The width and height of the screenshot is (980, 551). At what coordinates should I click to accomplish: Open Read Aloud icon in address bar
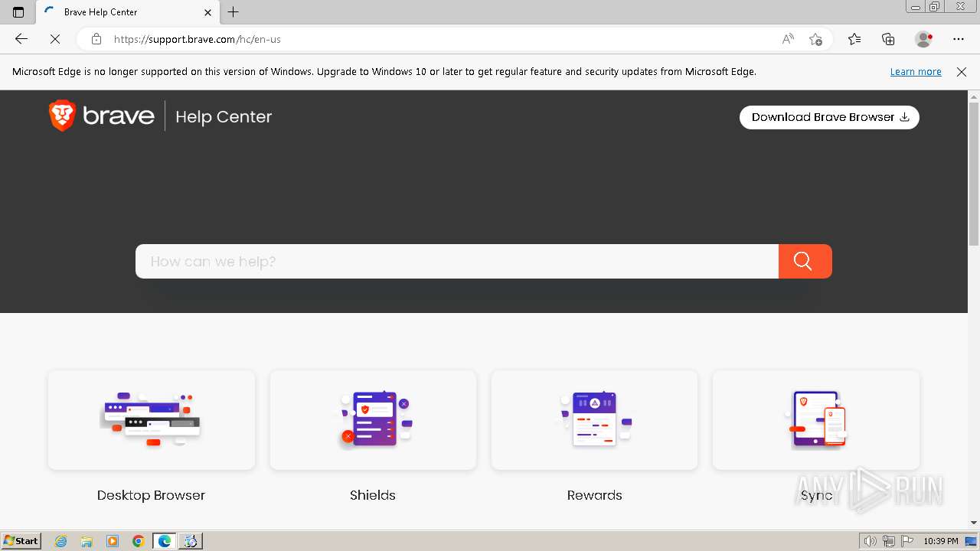click(x=788, y=39)
